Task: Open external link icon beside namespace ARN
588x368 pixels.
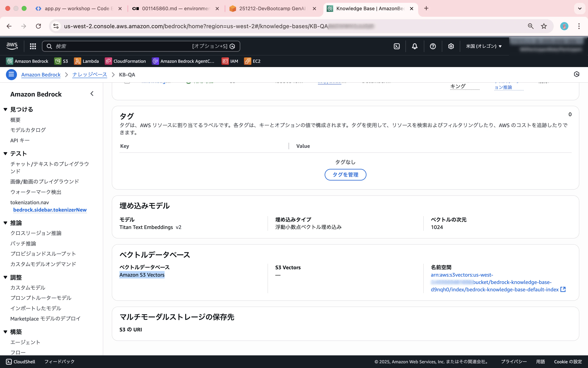Action: coord(563,289)
